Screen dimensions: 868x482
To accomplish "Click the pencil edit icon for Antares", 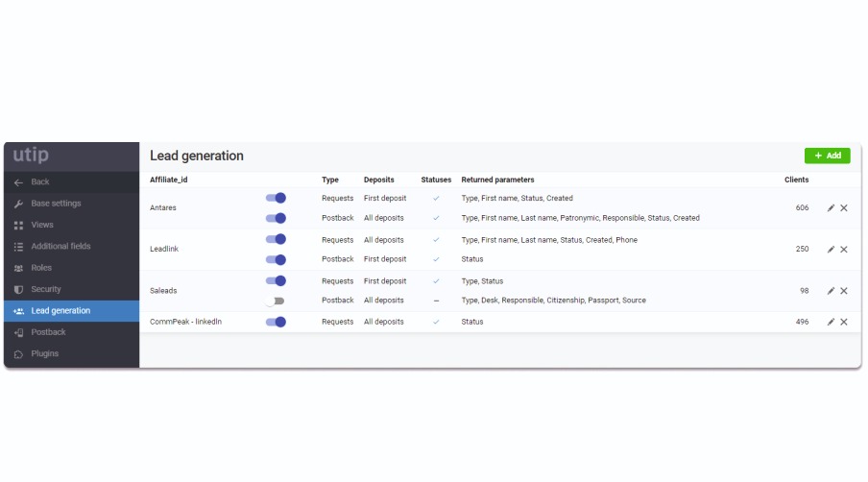I will coord(831,208).
